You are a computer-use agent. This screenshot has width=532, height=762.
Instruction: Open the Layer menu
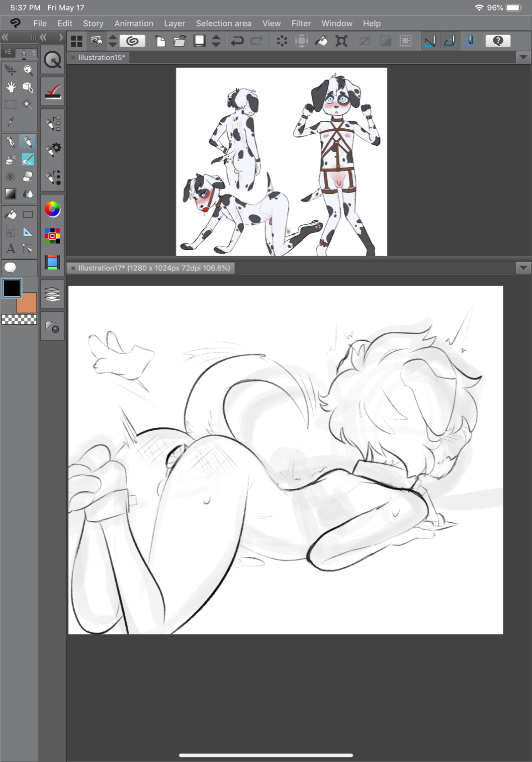pyautogui.click(x=175, y=23)
